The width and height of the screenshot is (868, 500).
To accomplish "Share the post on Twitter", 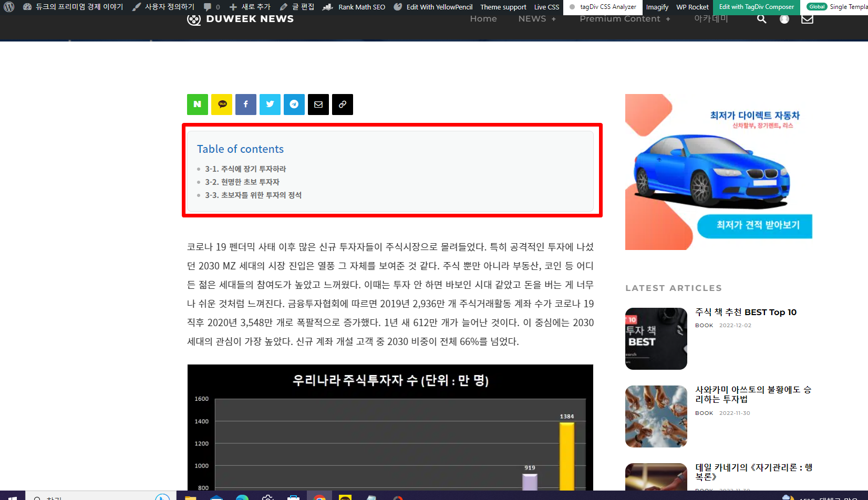I will coord(270,105).
